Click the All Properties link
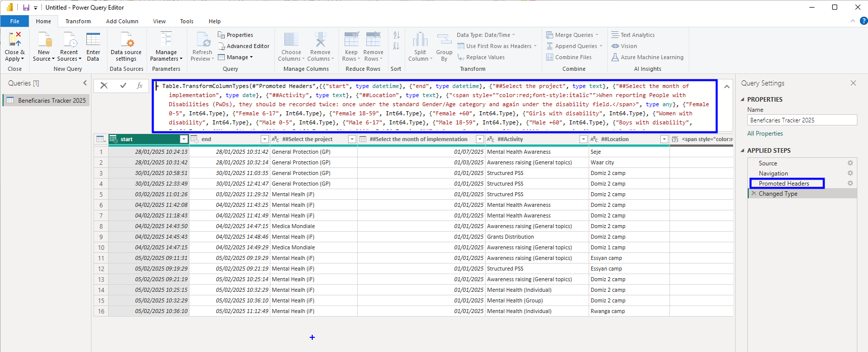Viewport: 868px width, 352px height. (765, 134)
